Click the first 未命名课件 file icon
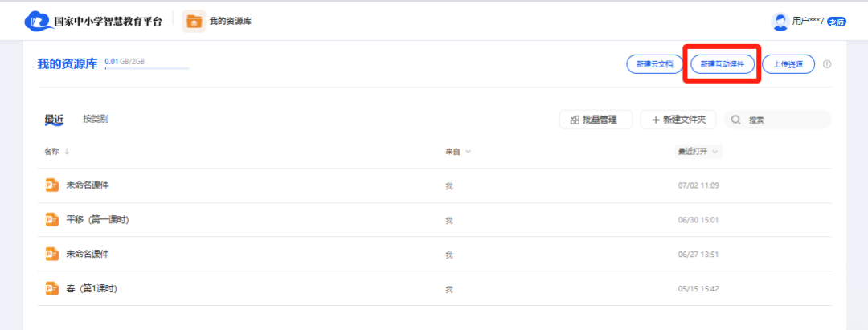The width and height of the screenshot is (868, 330). click(x=52, y=185)
